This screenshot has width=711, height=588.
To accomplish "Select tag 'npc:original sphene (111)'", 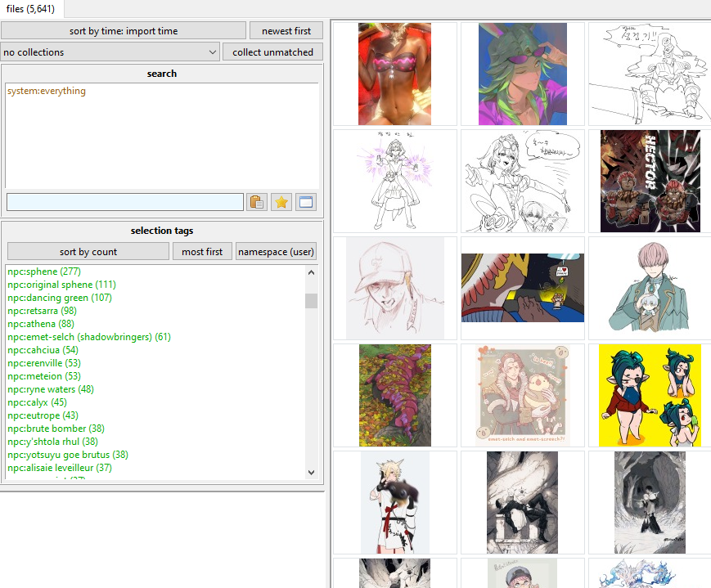I will pyautogui.click(x=61, y=285).
